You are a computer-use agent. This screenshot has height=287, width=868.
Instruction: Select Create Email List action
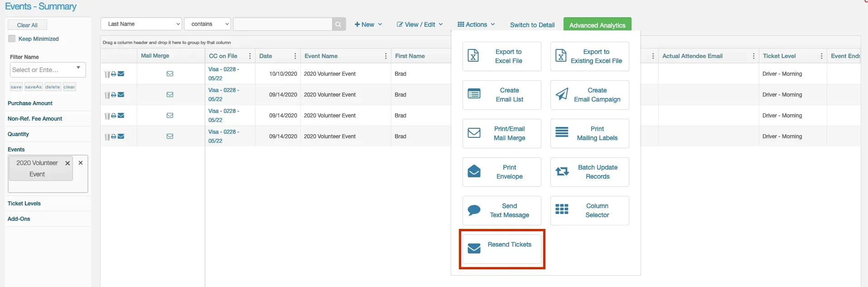(x=502, y=95)
